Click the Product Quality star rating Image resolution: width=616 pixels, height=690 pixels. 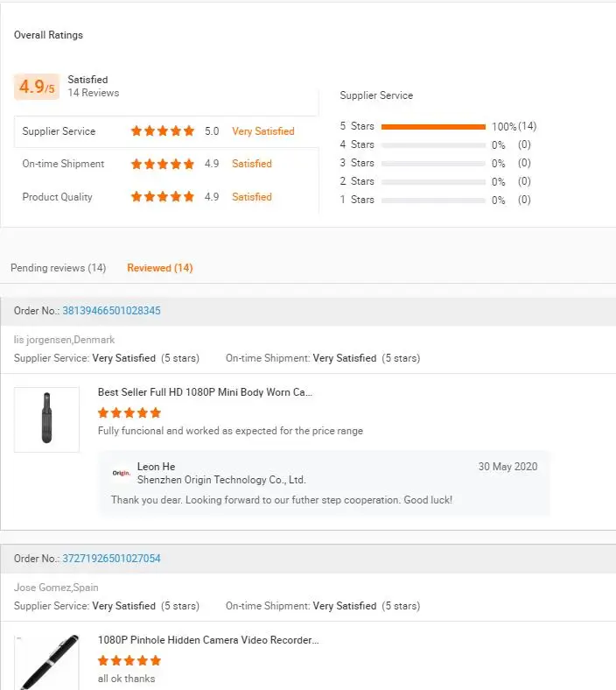click(x=163, y=197)
